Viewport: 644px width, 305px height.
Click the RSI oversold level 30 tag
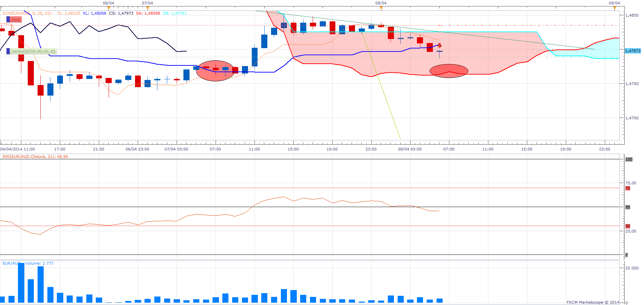628,226
